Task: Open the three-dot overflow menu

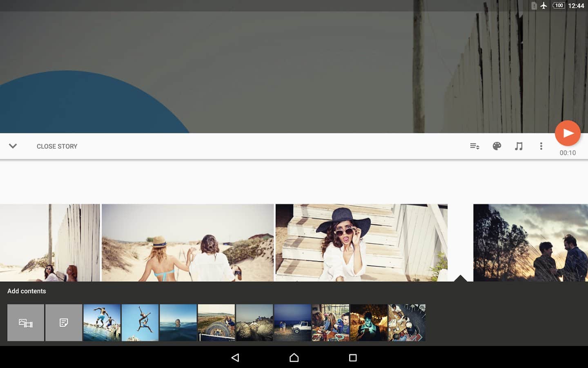Action: [x=541, y=146]
